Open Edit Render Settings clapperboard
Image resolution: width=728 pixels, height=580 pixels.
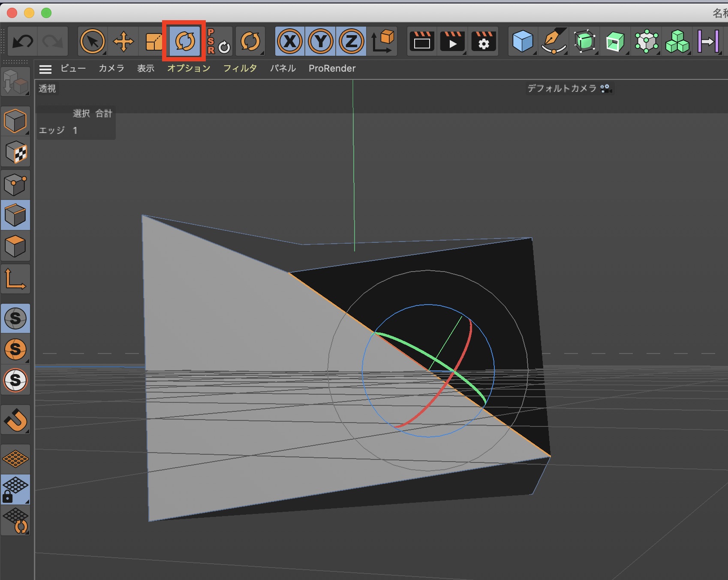tap(484, 42)
